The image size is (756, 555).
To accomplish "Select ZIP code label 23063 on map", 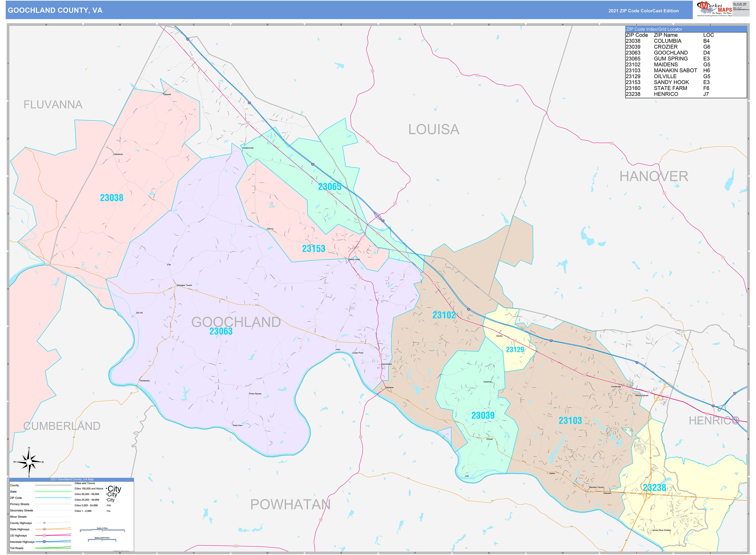I will click(x=221, y=332).
